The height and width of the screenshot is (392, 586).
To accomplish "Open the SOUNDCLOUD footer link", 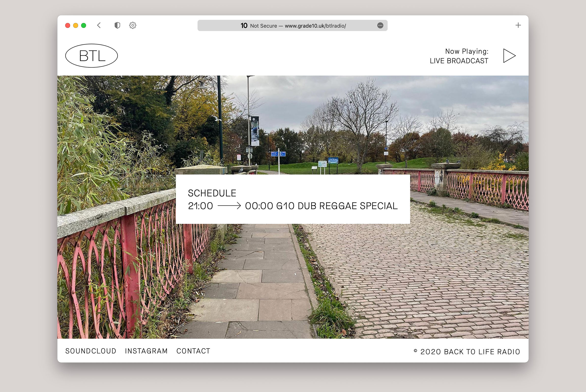I will click(x=91, y=351).
